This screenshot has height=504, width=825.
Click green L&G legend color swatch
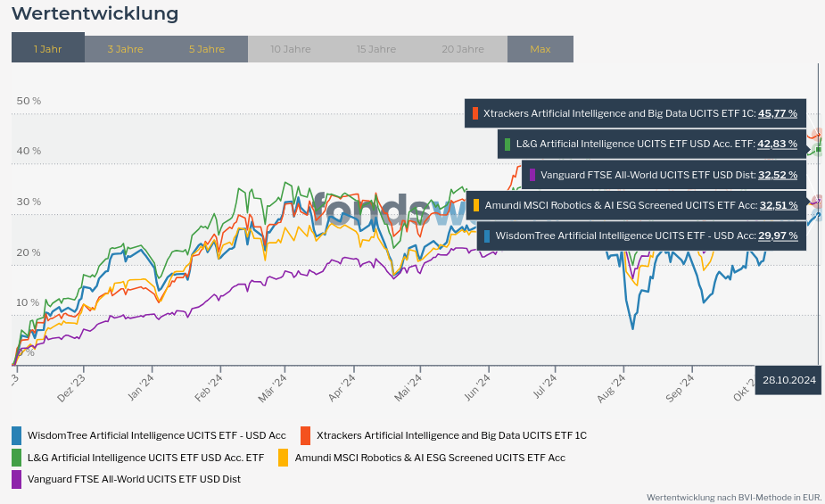pos(17,458)
